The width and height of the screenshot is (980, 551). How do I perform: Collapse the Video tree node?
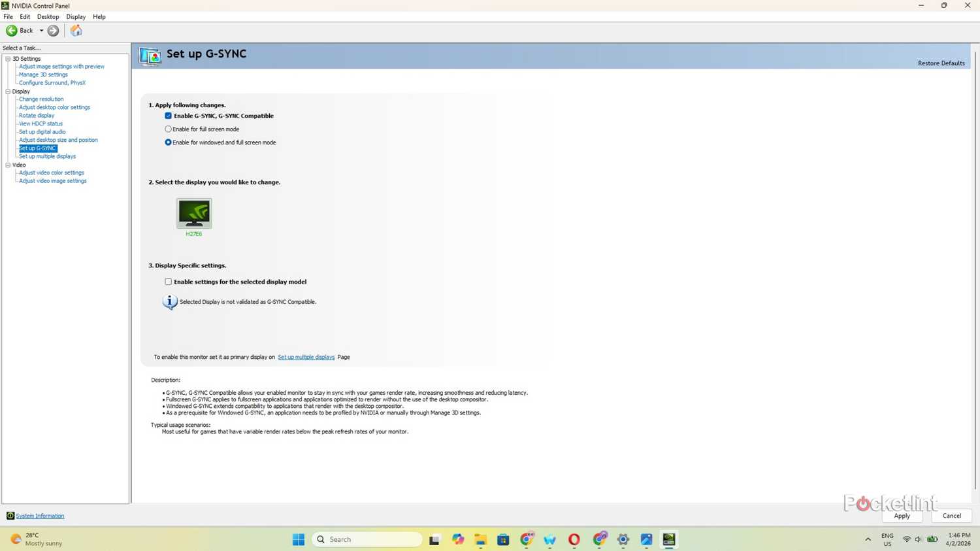8,165
